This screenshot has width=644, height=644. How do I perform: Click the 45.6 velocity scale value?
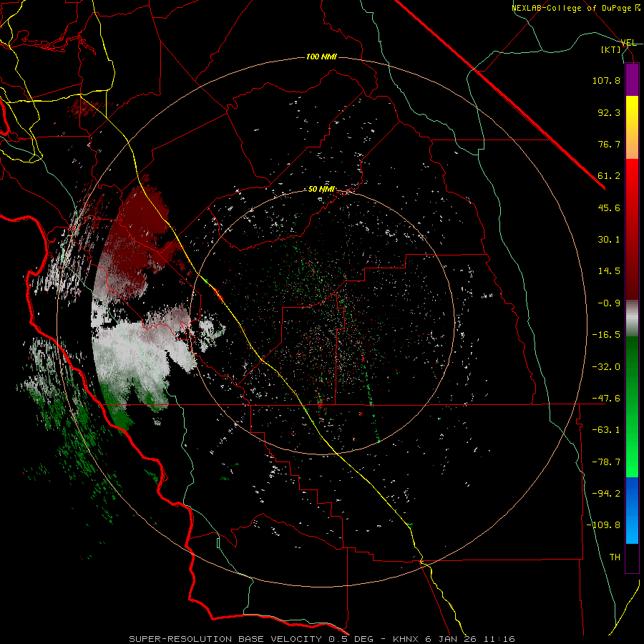tap(609, 208)
